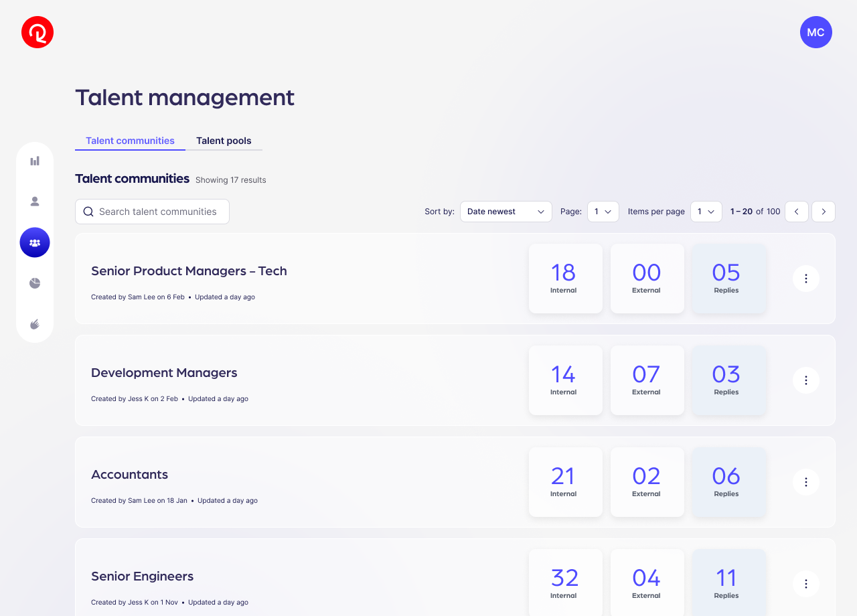The width and height of the screenshot is (857, 616).
Task: Open more options for Senior Product Managers – Tech
Action: (806, 279)
